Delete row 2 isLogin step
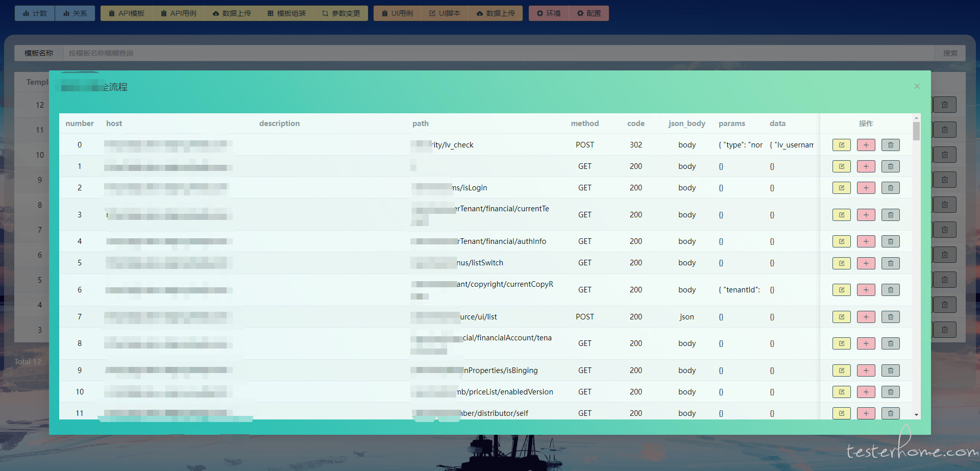The image size is (980, 471). (891, 188)
